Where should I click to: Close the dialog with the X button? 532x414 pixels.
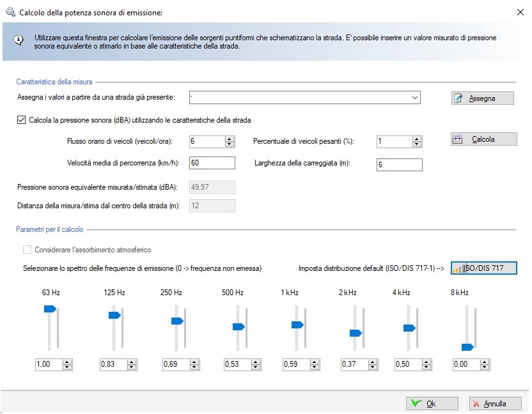520,12
